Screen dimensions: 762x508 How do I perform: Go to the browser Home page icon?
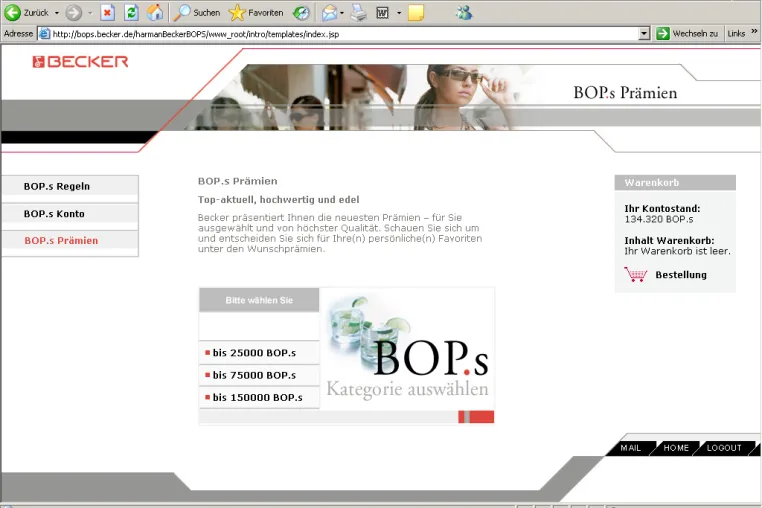click(x=155, y=13)
